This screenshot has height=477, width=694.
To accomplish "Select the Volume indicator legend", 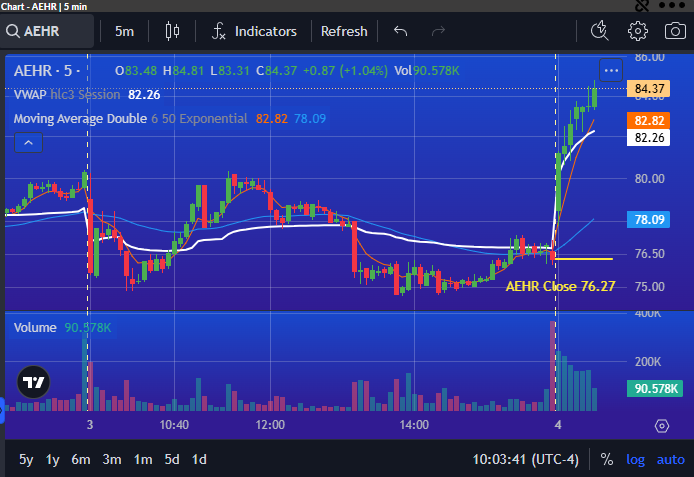I will (x=62, y=327).
